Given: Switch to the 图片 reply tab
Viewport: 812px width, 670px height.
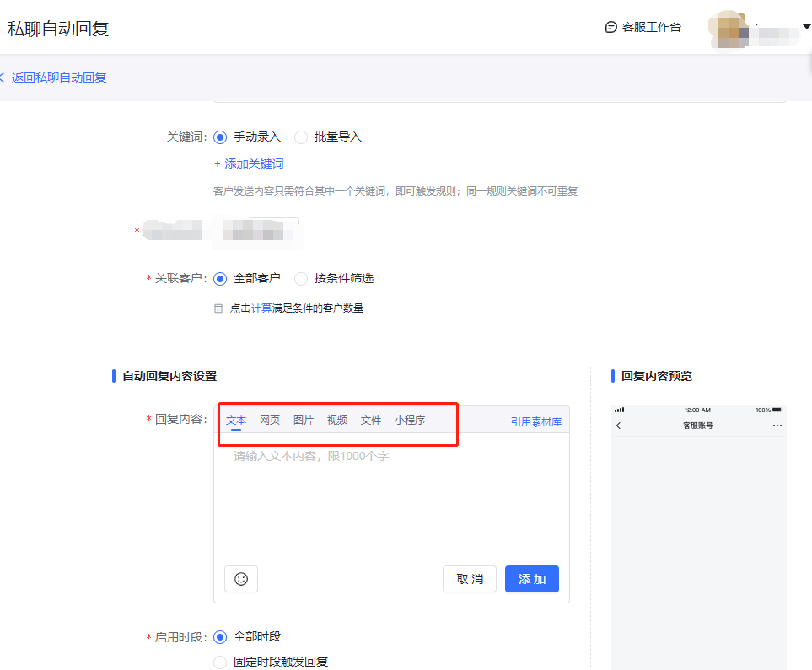Looking at the screenshot, I should tap(304, 420).
